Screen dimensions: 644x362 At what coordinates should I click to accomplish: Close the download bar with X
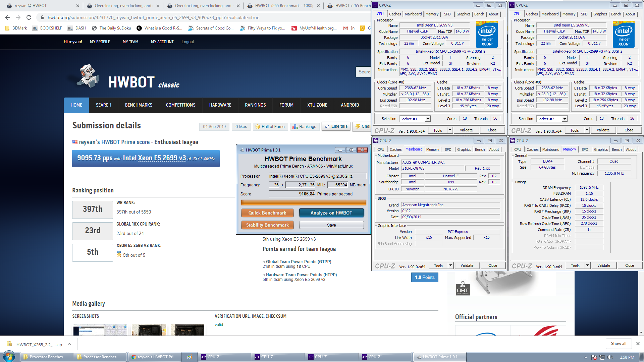638,344
